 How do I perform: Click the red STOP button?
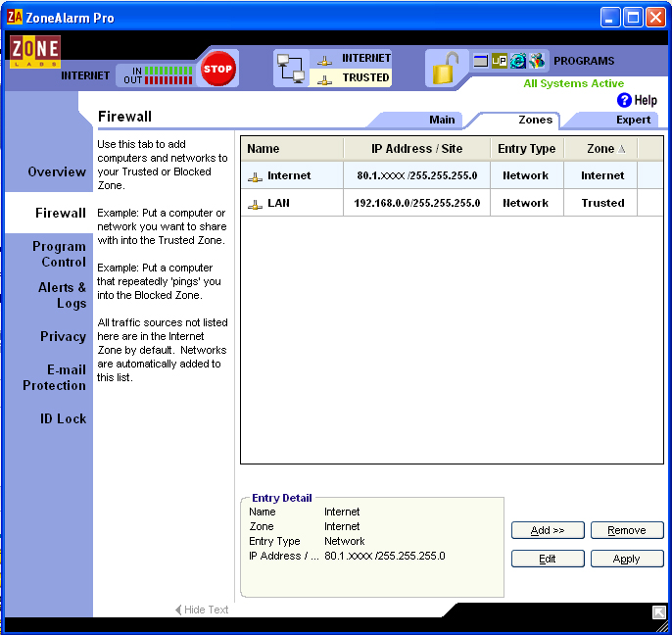[217, 69]
